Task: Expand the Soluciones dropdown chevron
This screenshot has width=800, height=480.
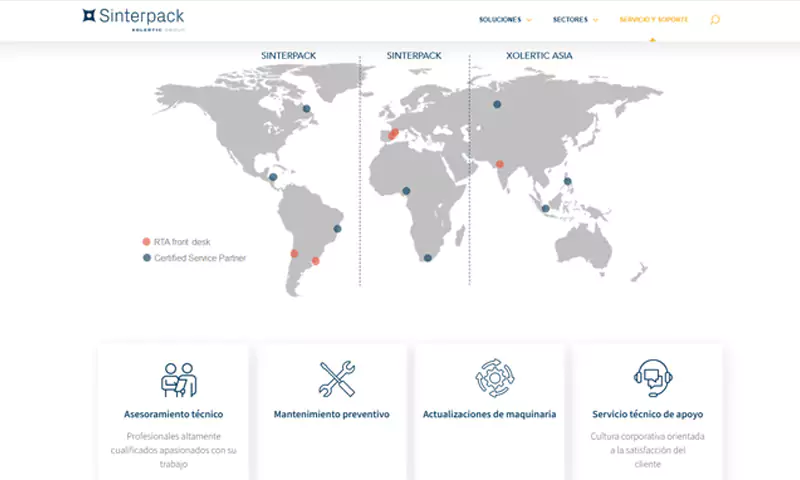Action: 529,20
